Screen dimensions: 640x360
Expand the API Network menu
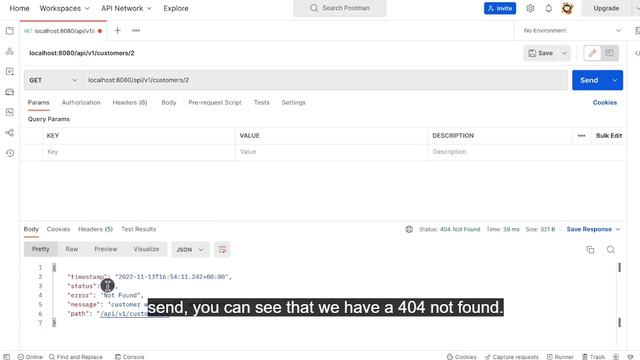pyautogui.click(x=126, y=8)
